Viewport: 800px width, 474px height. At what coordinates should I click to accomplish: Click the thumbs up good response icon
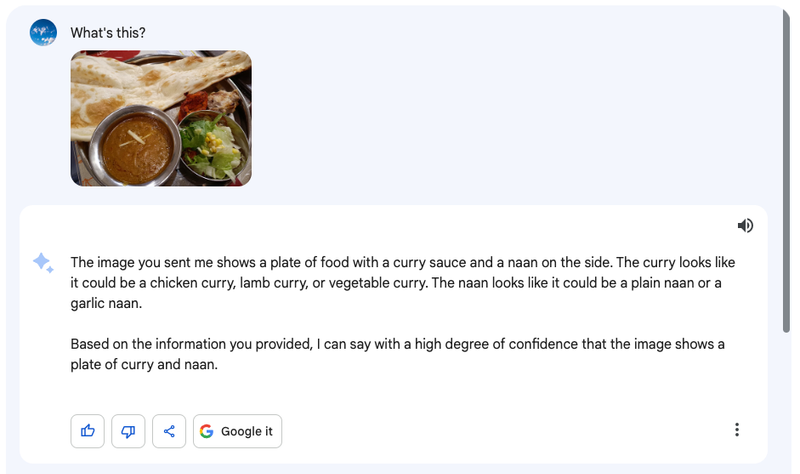pyautogui.click(x=88, y=431)
